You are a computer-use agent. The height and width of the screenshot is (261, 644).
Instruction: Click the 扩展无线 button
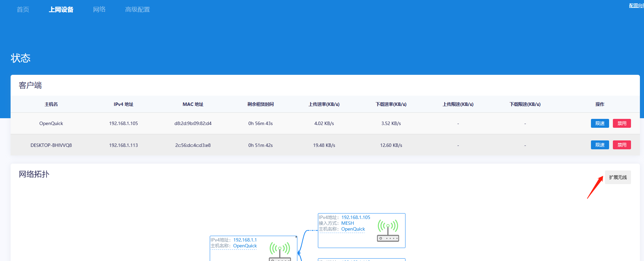[618, 177]
